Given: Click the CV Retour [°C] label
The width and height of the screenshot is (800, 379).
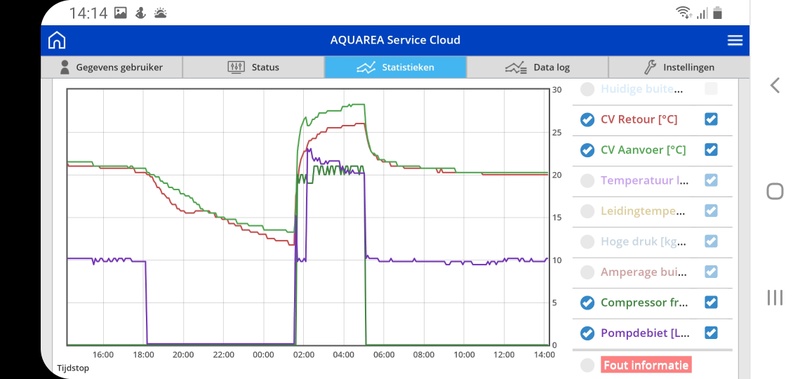Looking at the screenshot, I should (639, 119).
